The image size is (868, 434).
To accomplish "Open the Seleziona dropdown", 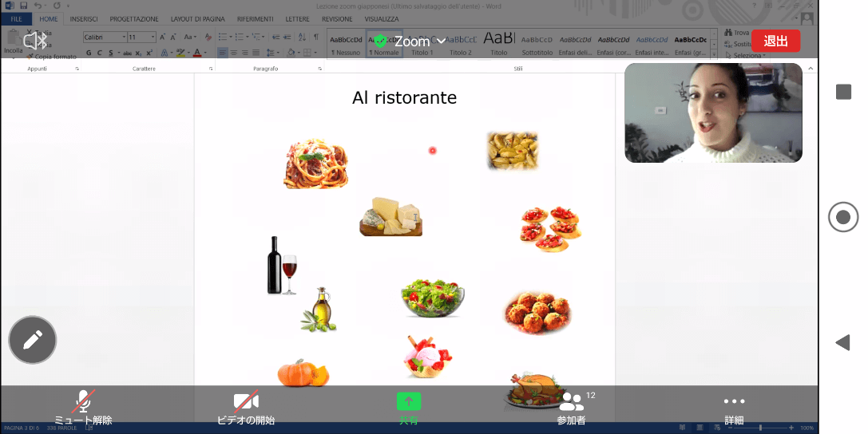I will (745, 55).
